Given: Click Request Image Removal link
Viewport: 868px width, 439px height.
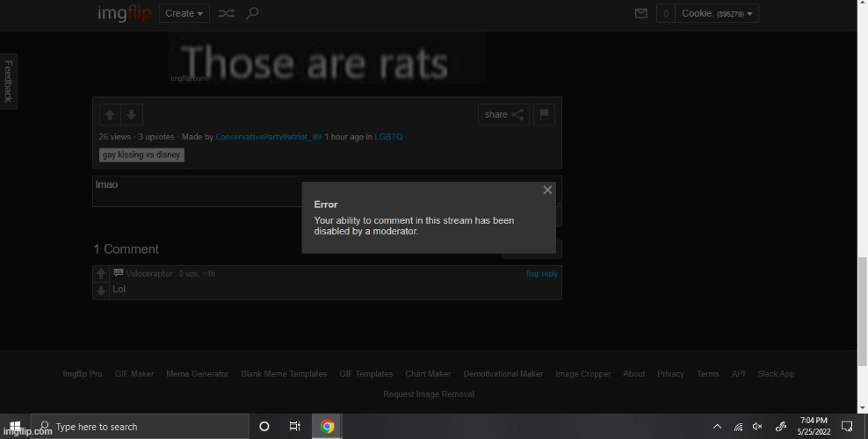Looking at the screenshot, I should click(429, 394).
